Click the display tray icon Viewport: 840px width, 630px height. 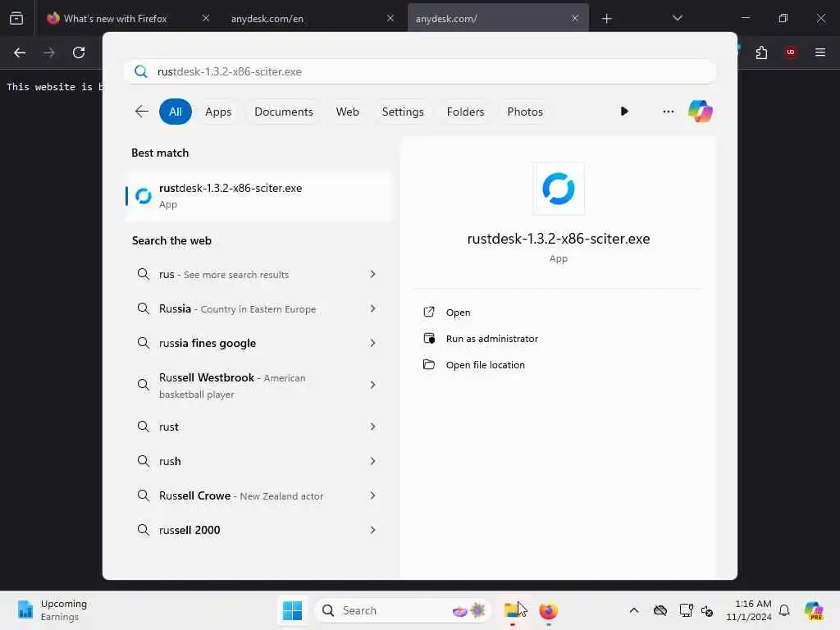(687, 610)
